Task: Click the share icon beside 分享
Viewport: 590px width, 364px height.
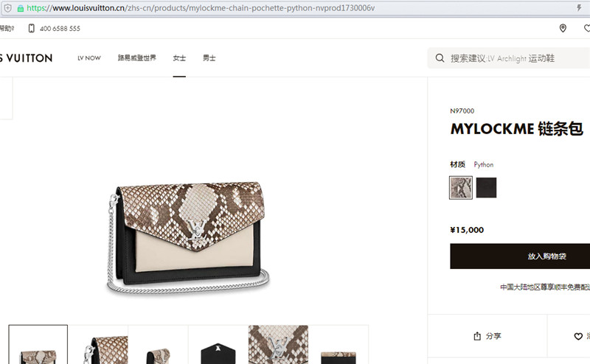Action: pyautogui.click(x=477, y=336)
